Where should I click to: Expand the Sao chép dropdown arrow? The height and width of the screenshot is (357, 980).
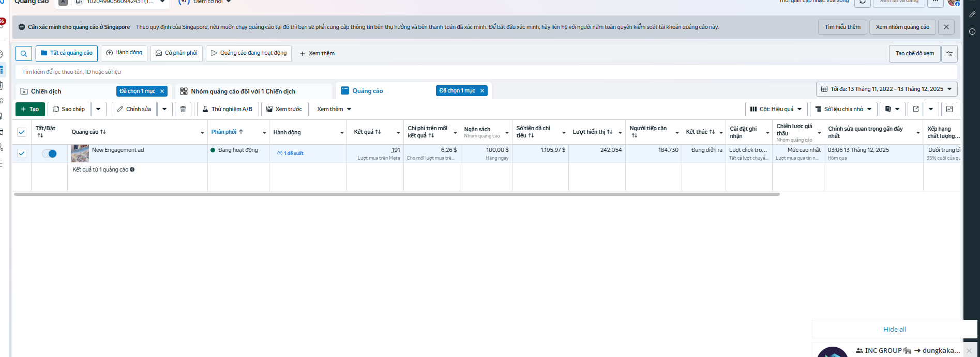(x=98, y=109)
